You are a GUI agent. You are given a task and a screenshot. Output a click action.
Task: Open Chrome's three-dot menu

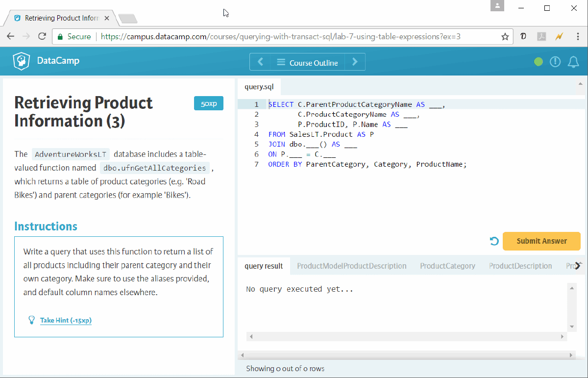click(x=578, y=36)
